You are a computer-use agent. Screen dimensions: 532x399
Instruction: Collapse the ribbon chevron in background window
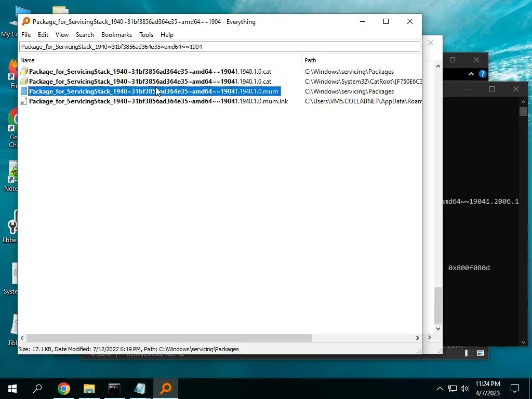click(471, 74)
